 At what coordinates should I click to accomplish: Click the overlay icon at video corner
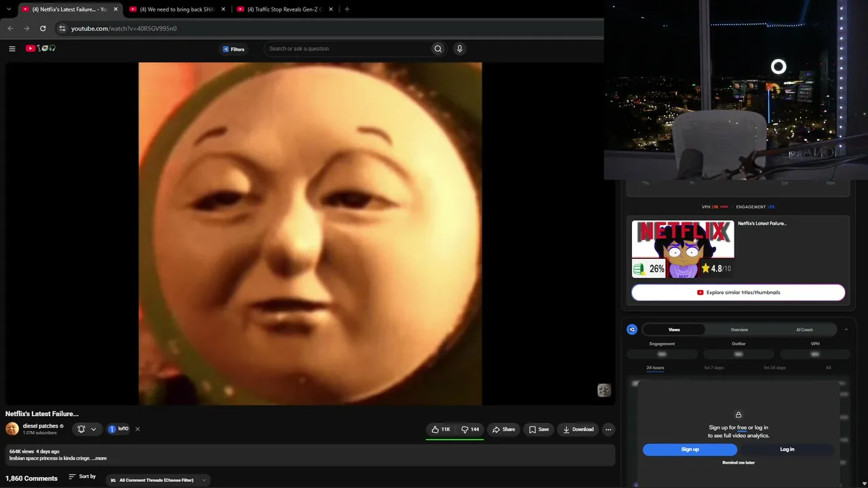(x=604, y=390)
